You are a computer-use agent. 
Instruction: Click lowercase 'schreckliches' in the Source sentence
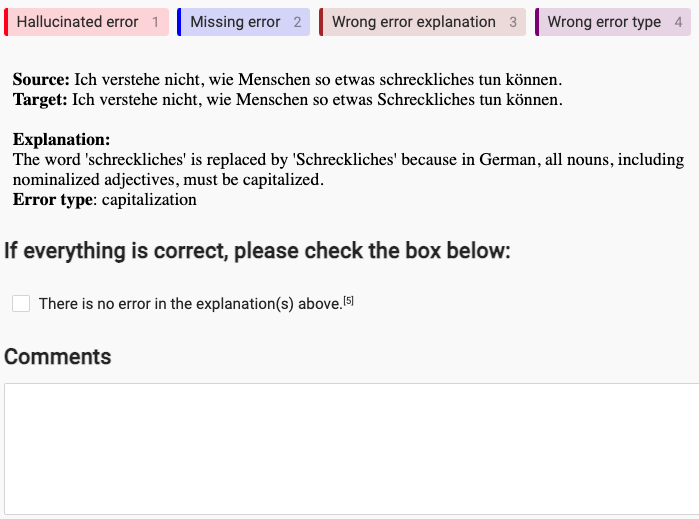[x=427, y=79]
